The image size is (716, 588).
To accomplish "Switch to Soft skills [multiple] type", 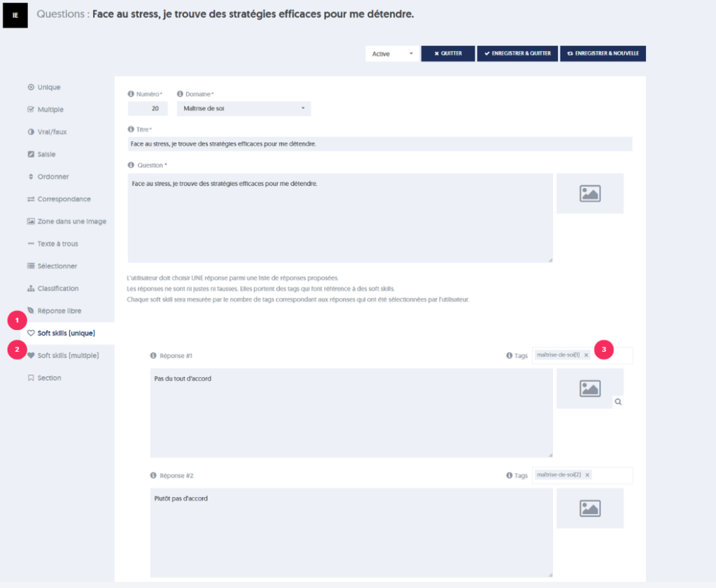I will point(67,355).
